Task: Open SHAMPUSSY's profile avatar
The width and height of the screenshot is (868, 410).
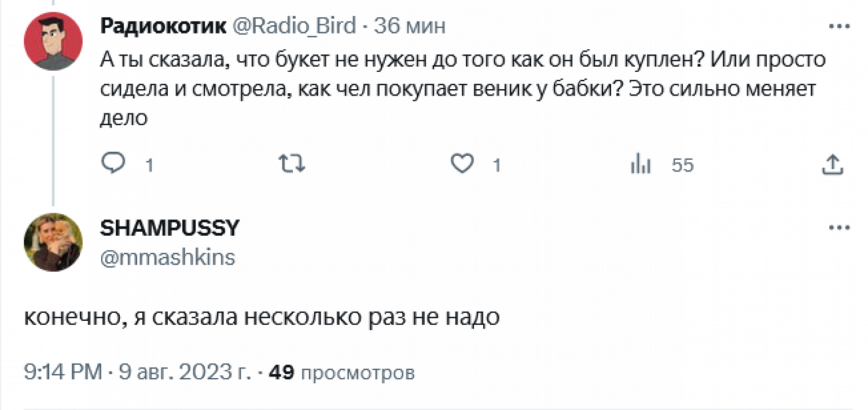Action: (x=53, y=242)
